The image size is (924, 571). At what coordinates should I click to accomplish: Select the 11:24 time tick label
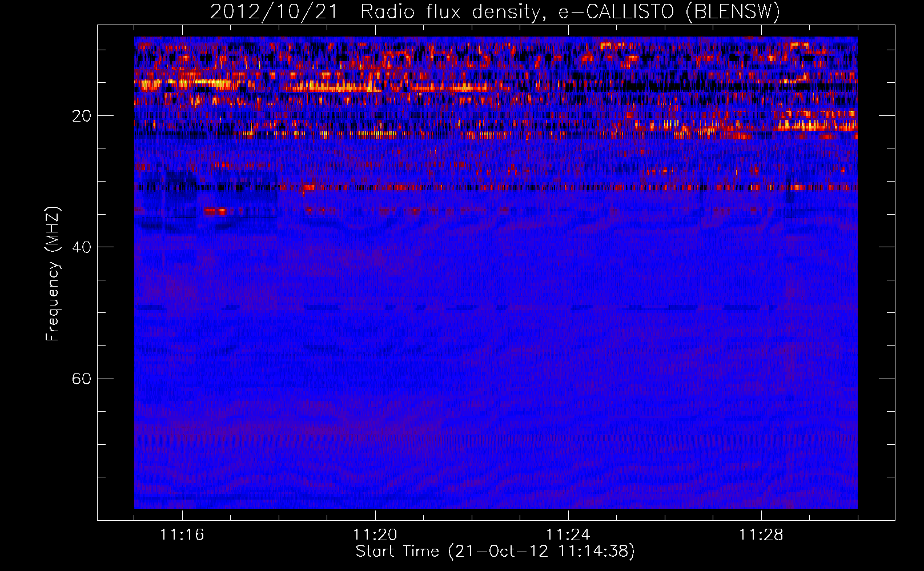568,534
